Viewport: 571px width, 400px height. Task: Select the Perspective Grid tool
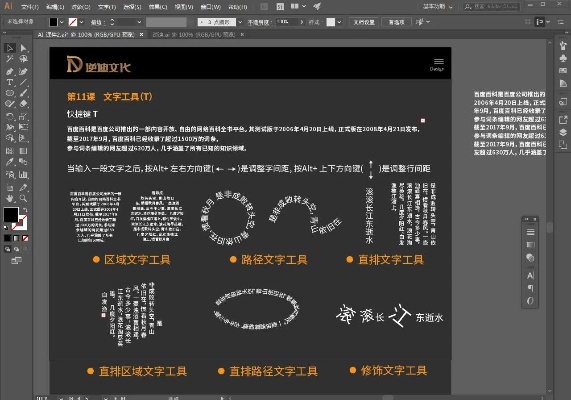pos(23,138)
